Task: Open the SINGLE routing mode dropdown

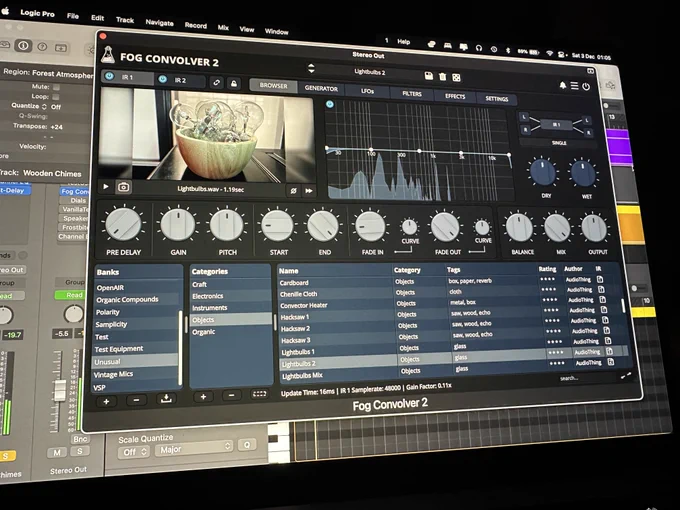Action: click(x=559, y=143)
